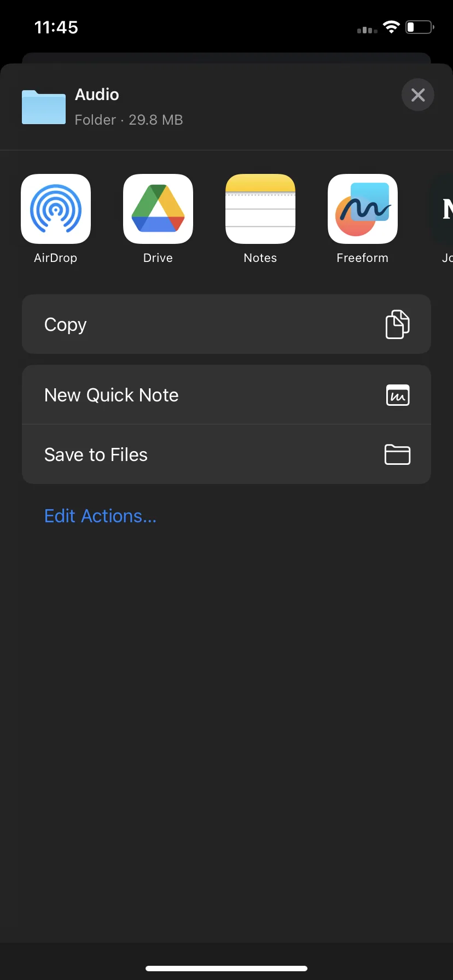Tap the Save to Files folder icon
453x980 pixels.
point(398,454)
